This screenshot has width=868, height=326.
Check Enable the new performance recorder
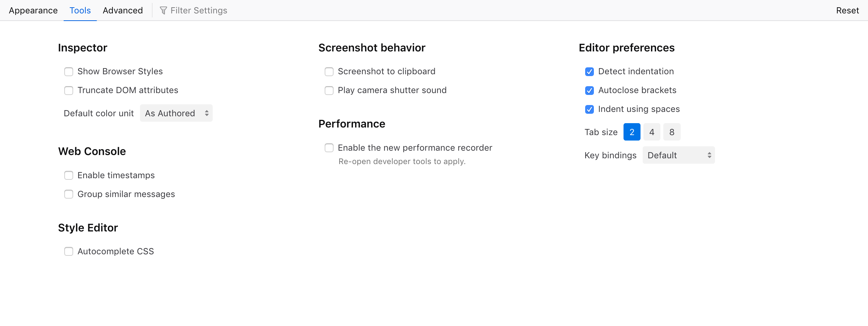coord(329,148)
